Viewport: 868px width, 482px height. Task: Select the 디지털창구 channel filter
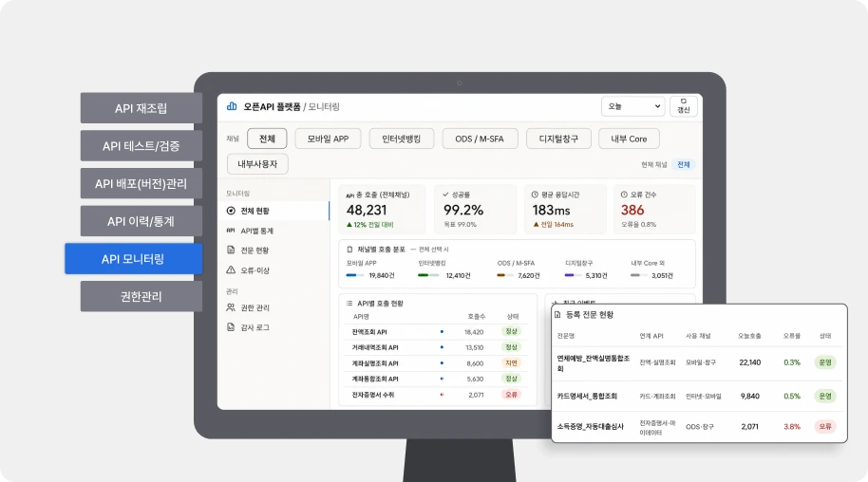[x=558, y=139]
